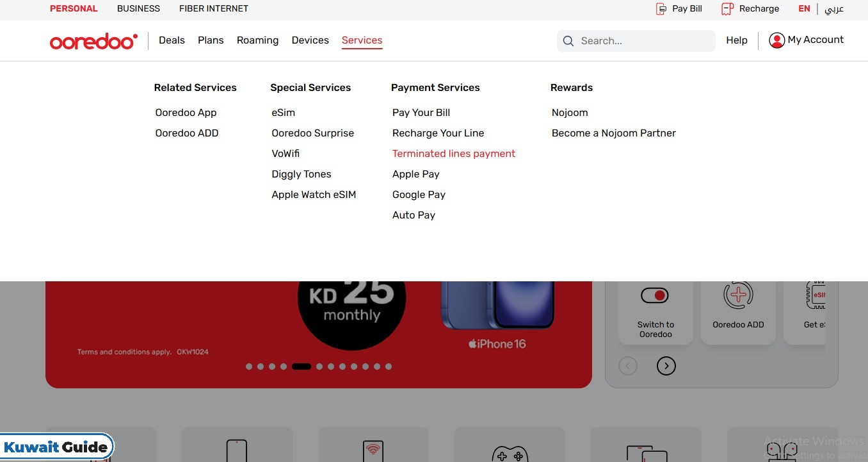Click the Rewards heading

(x=572, y=88)
